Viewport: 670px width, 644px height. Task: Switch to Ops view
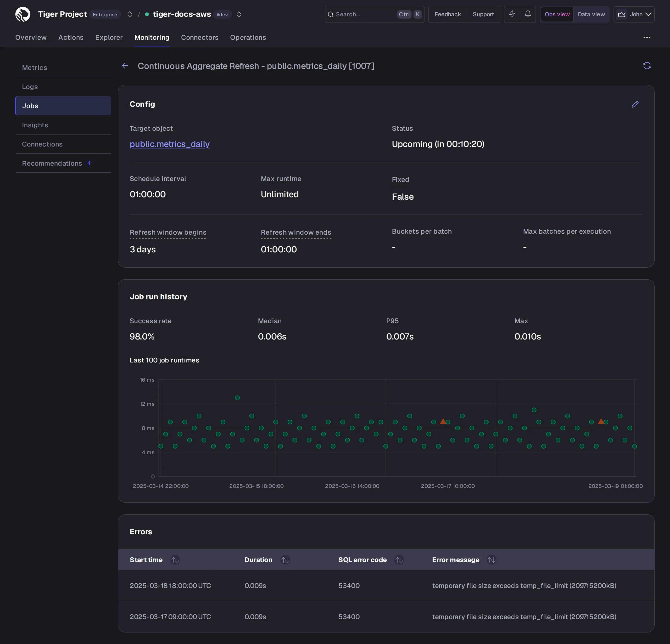(x=557, y=14)
